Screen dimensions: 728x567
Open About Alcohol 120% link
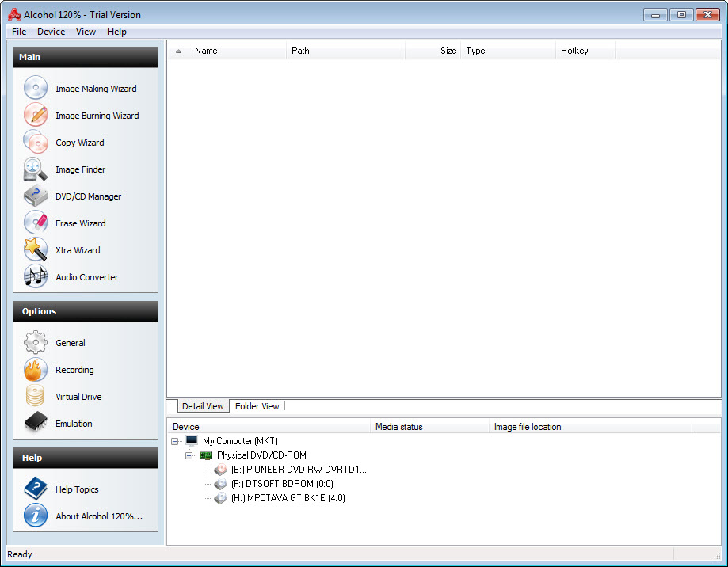99,516
